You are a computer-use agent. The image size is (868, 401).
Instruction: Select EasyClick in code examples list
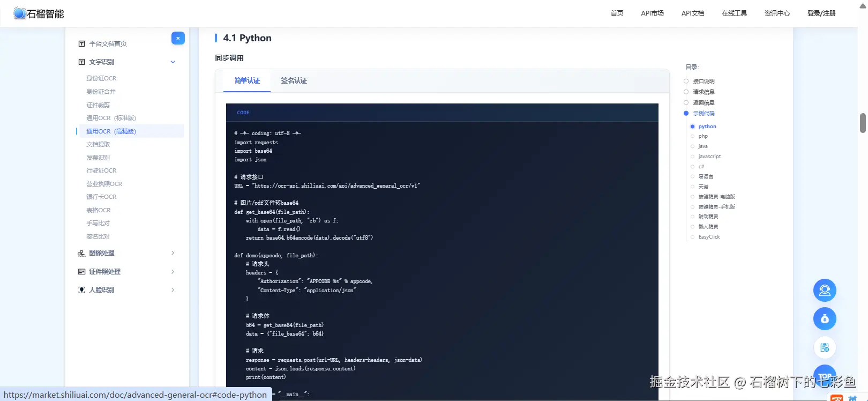click(709, 237)
